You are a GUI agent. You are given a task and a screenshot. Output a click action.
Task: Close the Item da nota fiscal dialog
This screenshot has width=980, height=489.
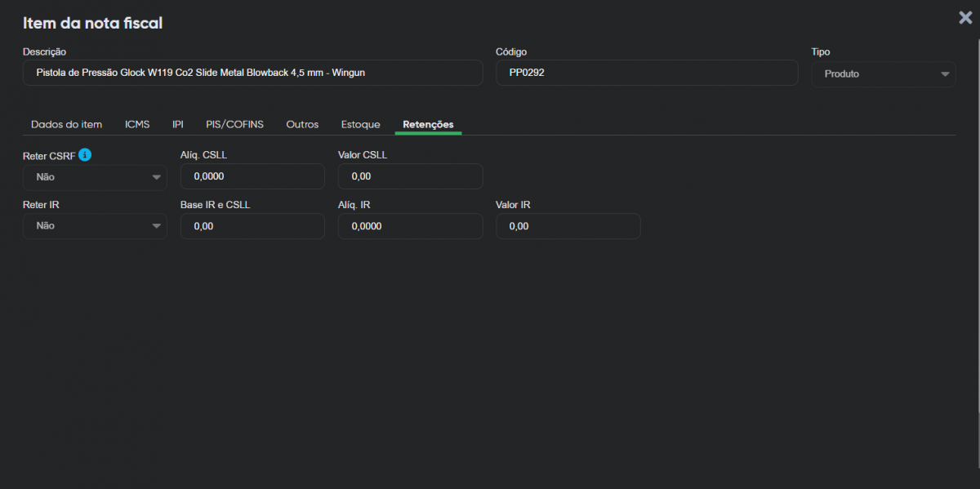965,18
